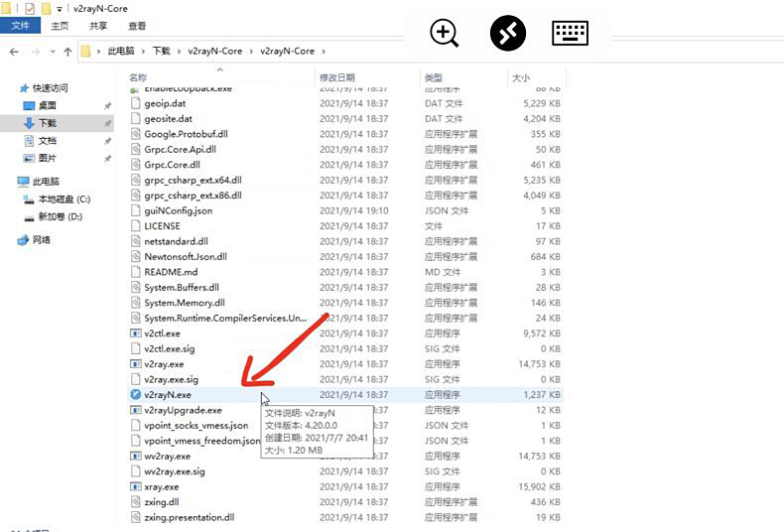Open the 查看 ribbon tab
This screenshot has height=532, width=784.
tap(137, 26)
